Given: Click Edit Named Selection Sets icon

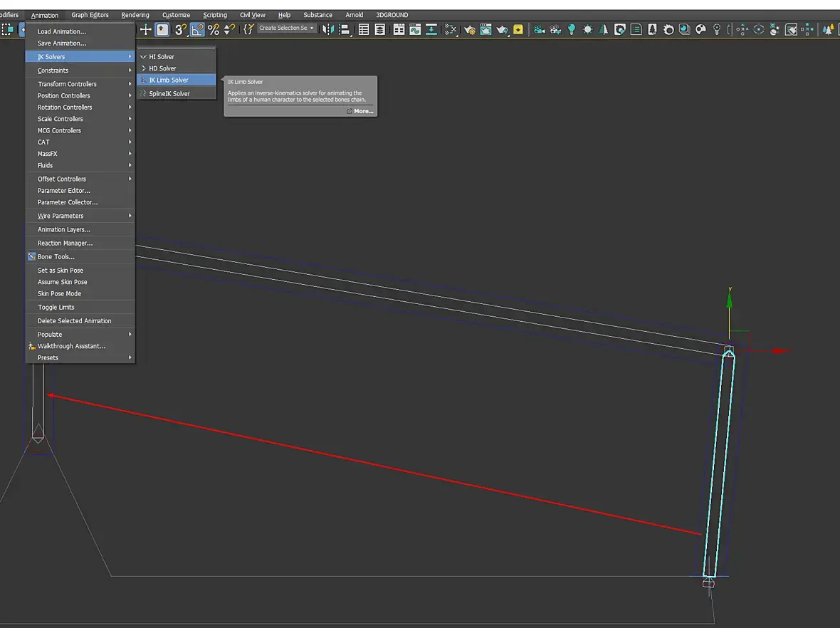Looking at the screenshot, I should click(248, 29).
